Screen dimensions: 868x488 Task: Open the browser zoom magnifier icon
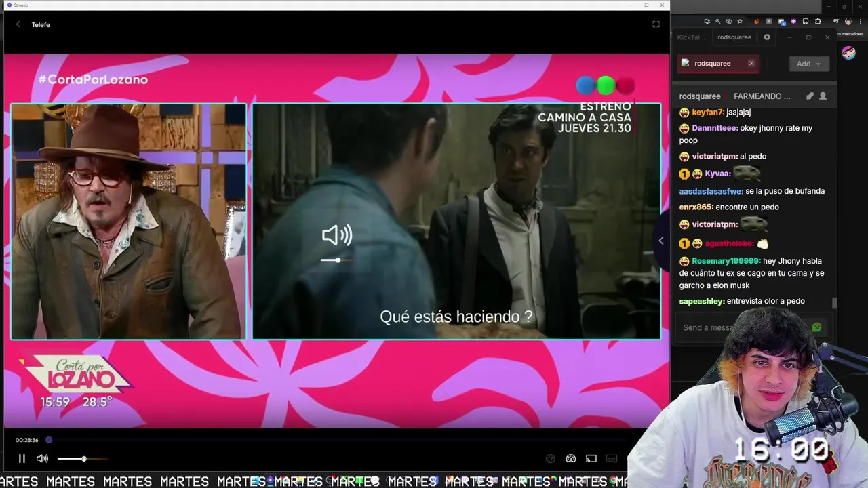pos(717,22)
